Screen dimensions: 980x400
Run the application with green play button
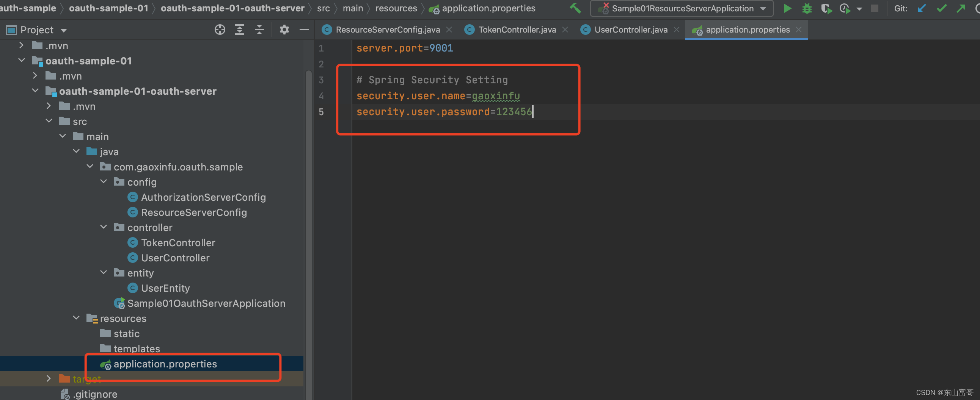coord(787,8)
